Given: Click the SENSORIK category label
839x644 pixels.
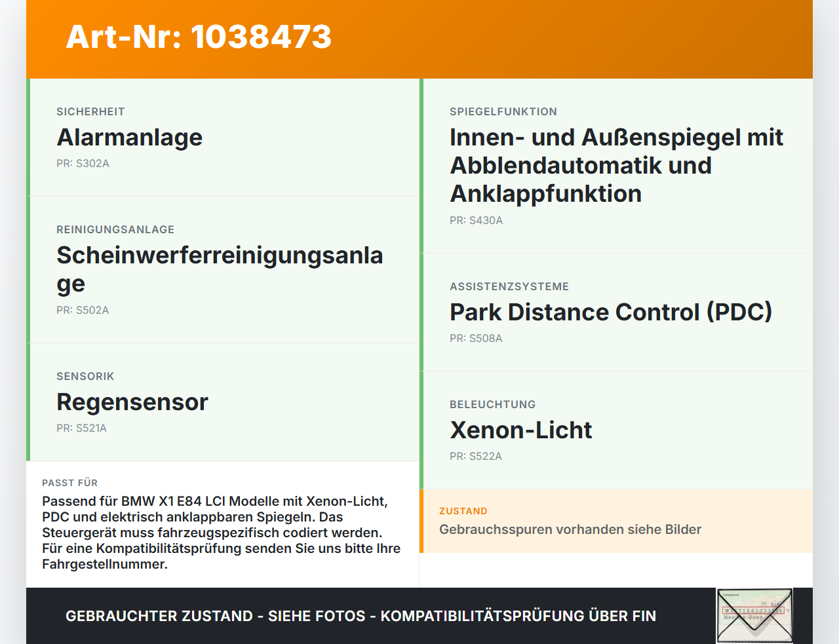Looking at the screenshot, I should 85,377.
